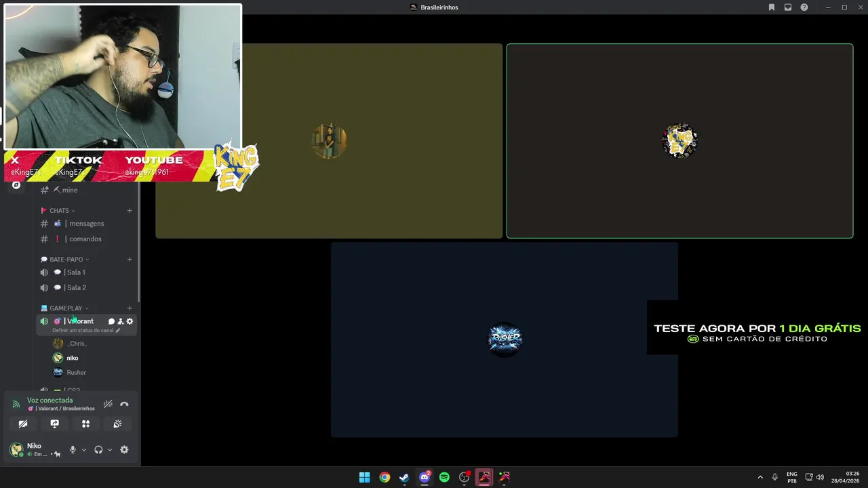The width and height of the screenshot is (868, 488).
Task: Show hidden system tray icons
Action: 760,477
